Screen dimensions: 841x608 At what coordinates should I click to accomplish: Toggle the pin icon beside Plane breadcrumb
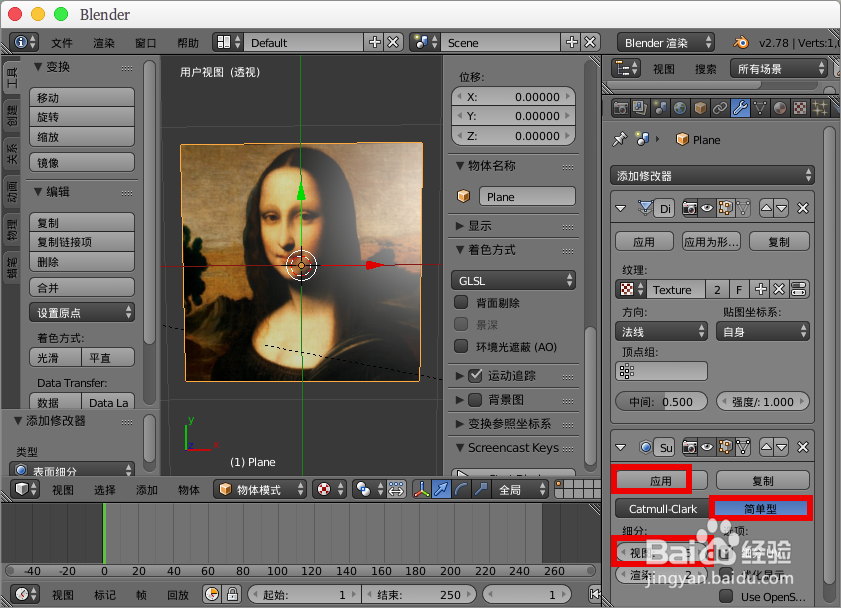pos(620,139)
